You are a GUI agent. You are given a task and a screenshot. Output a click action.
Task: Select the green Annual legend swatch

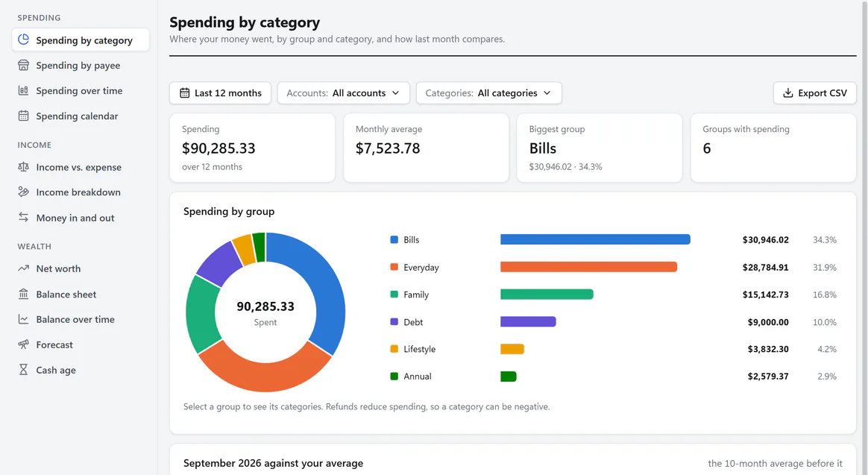(x=394, y=376)
